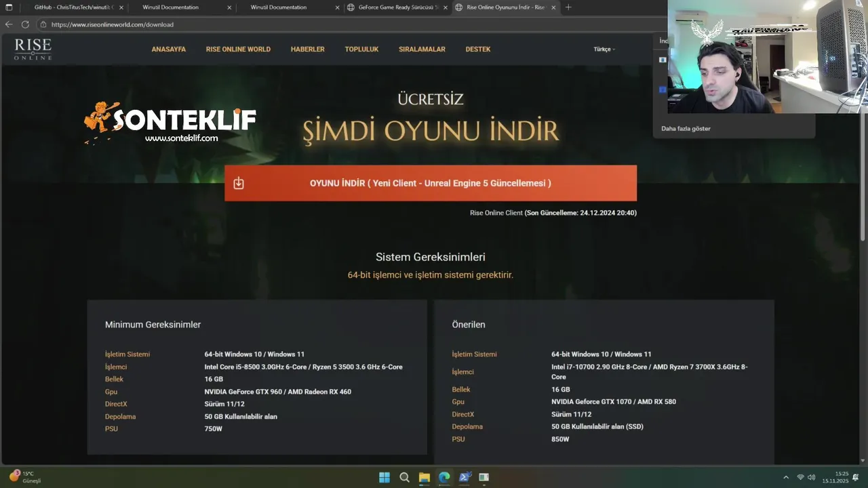
Task: Expand the Türkçe language dropdown
Action: coord(604,49)
